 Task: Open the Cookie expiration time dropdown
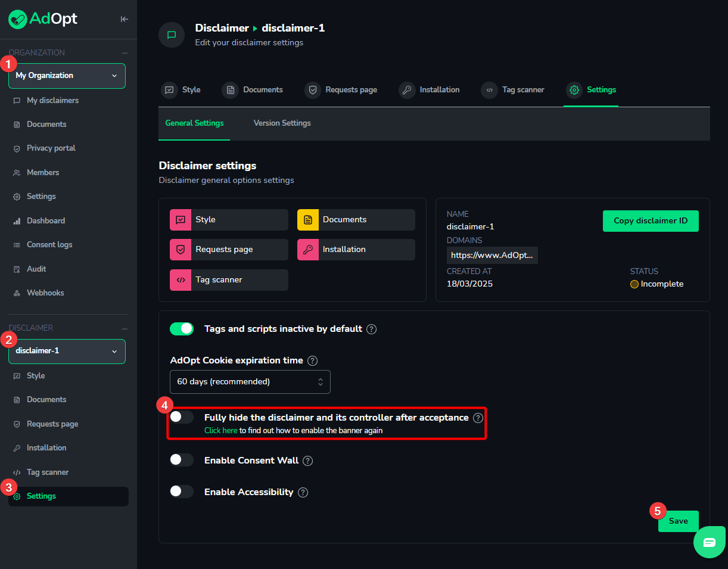(x=250, y=382)
